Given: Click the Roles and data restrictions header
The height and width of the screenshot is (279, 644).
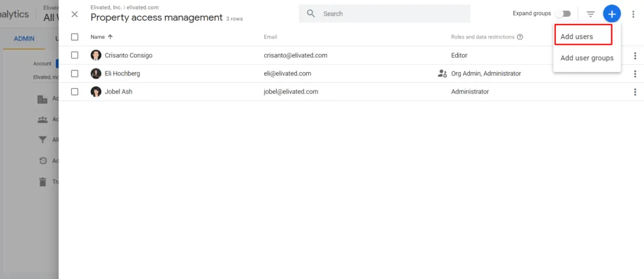Looking at the screenshot, I should 482,37.
